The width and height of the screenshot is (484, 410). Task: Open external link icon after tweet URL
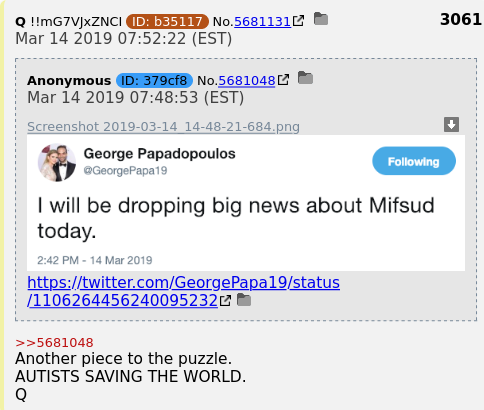(x=225, y=300)
